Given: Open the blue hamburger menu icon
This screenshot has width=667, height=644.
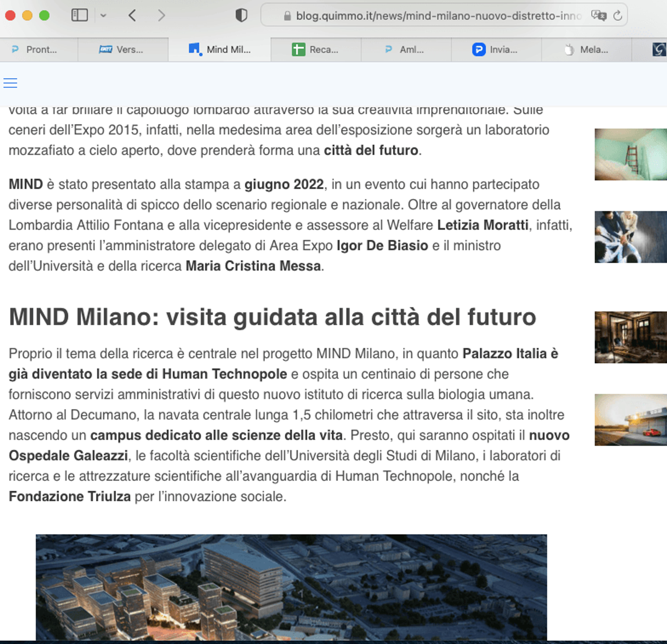Looking at the screenshot, I should click(10, 83).
